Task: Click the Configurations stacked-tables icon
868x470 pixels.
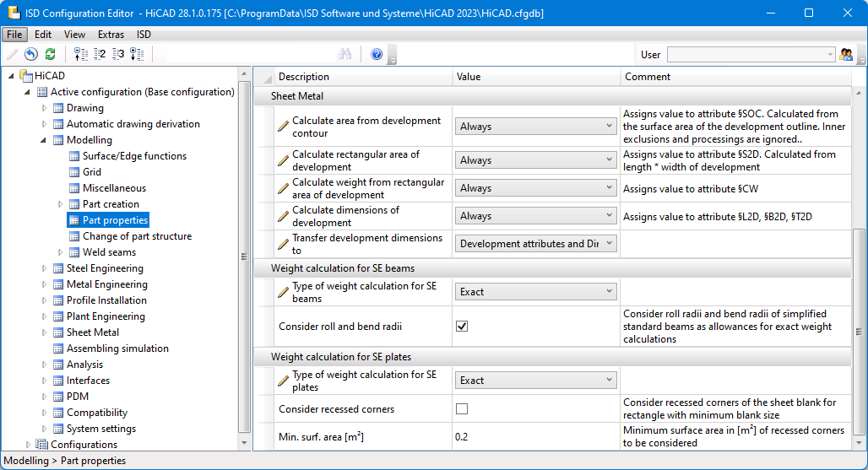Action: [41, 444]
